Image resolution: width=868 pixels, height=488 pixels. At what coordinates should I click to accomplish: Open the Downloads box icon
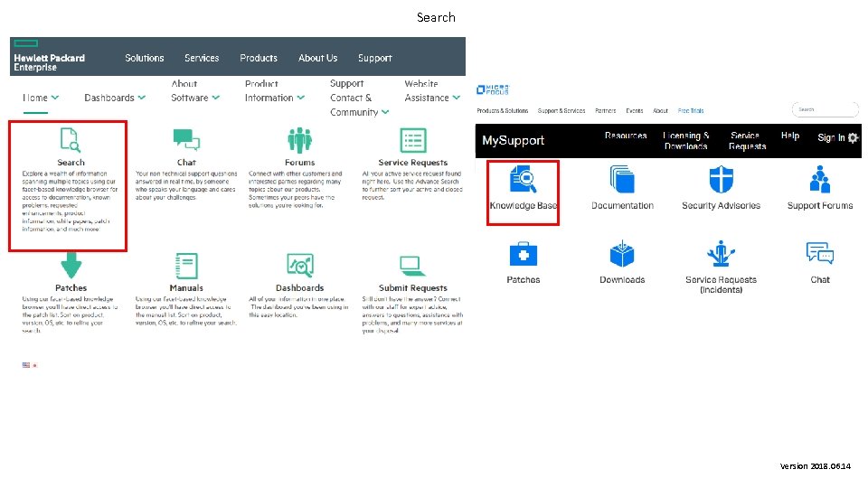pos(622,254)
